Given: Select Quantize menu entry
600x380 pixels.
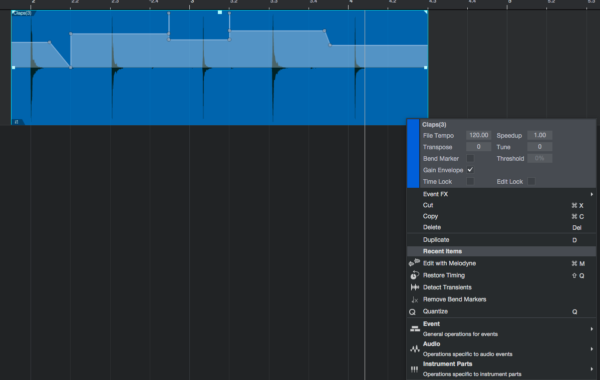Looking at the screenshot, I should pos(501,312).
